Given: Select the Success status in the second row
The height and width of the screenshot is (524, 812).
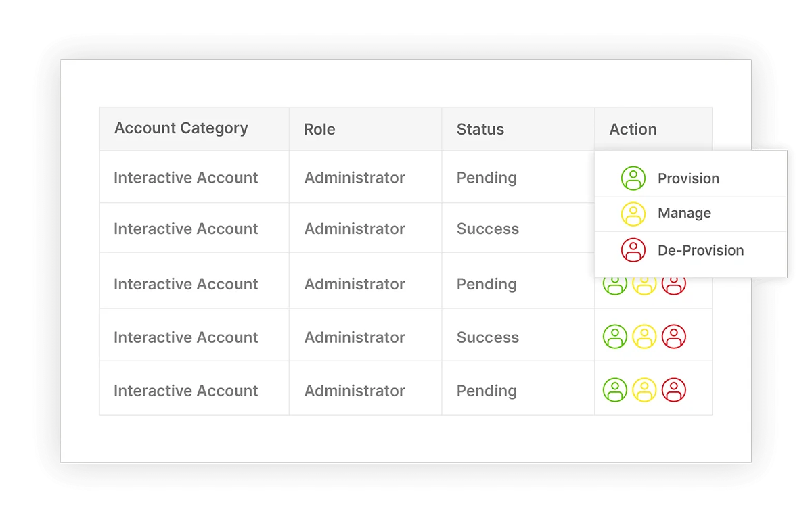Looking at the screenshot, I should [488, 229].
